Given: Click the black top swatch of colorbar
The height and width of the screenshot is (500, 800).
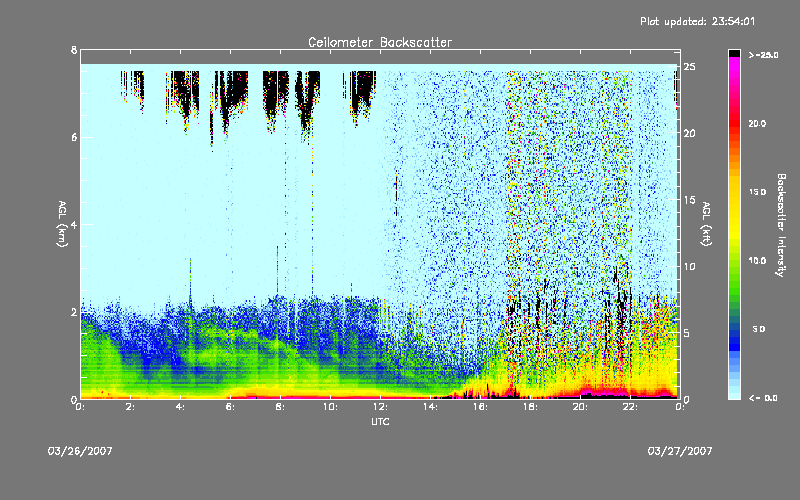Looking at the screenshot, I should point(734,53).
